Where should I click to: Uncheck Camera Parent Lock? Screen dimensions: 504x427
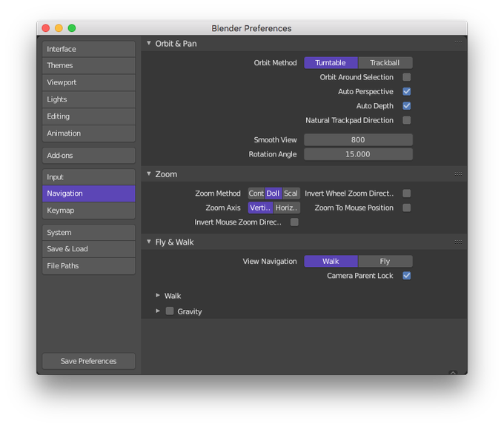coord(407,276)
